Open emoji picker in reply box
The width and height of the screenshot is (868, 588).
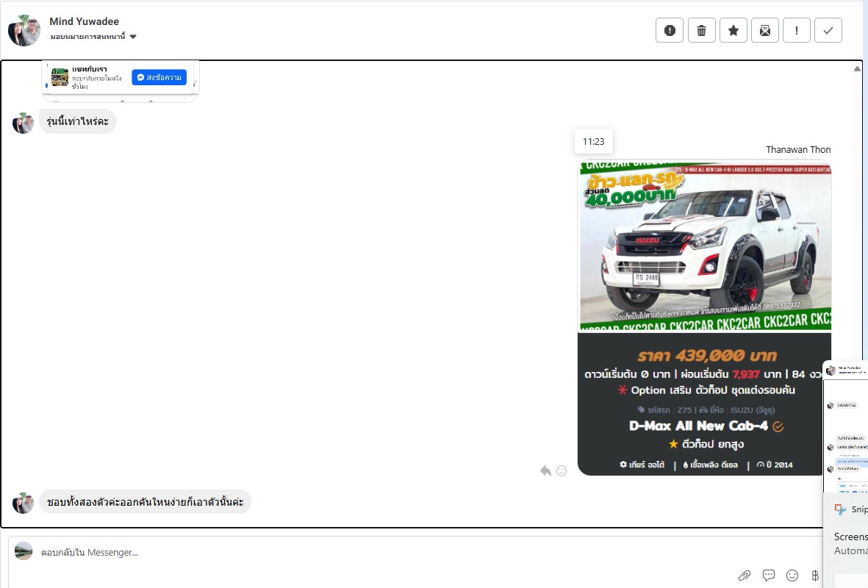click(792, 576)
